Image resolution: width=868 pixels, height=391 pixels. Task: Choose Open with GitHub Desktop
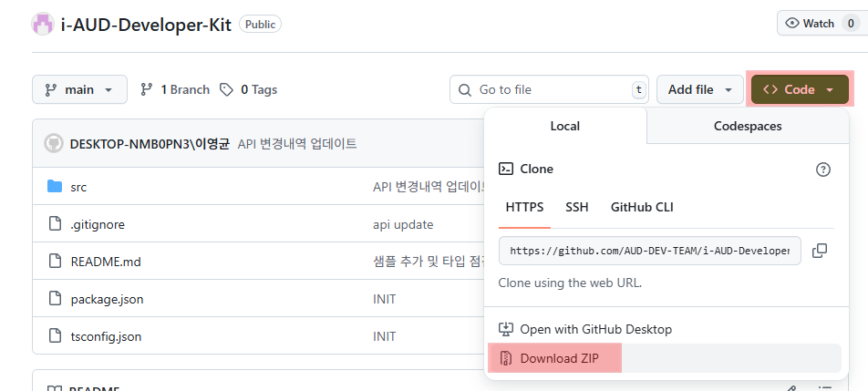point(666,330)
